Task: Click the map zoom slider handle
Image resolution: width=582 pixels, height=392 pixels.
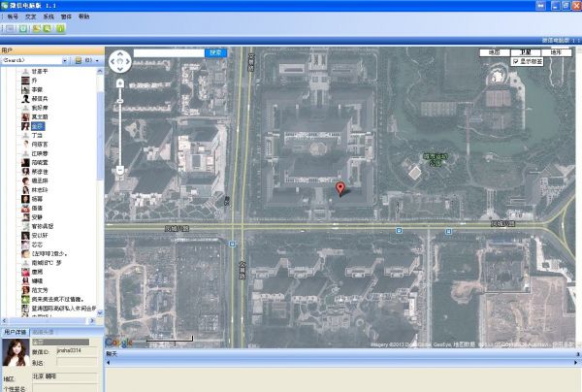Action: [120, 101]
